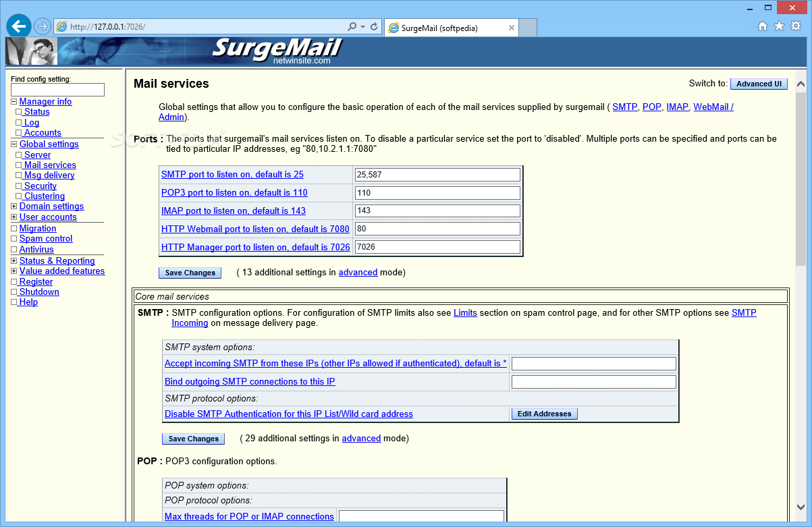This screenshot has width=812, height=527.
Task: Click the box icon beside Migration
Action: [14, 229]
